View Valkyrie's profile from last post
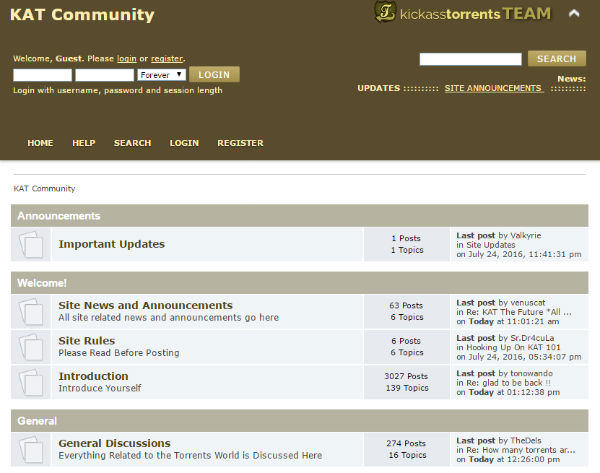The height and width of the screenshot is (473, 600). click(526, 235)
